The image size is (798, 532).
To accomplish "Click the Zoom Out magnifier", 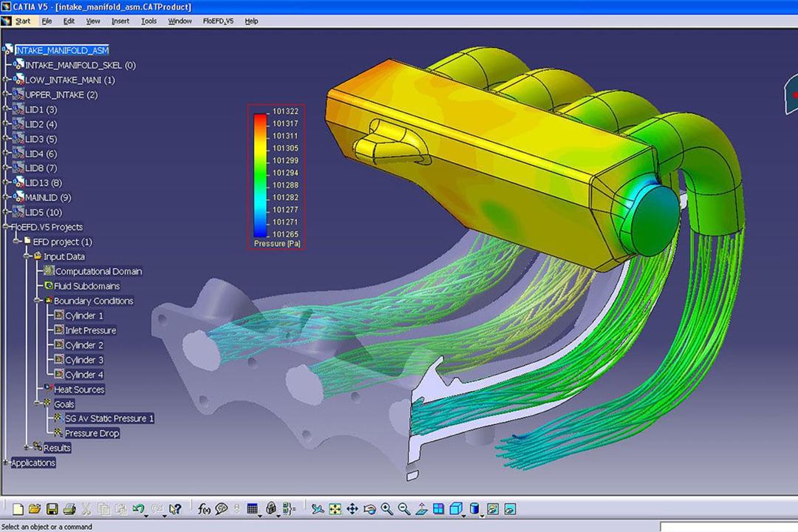I will [404, 508].
